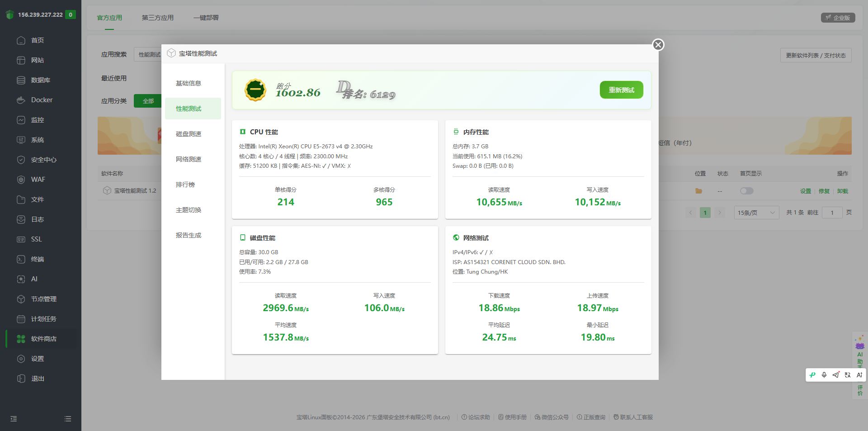Click the folder location icon in 宝塔性能测试 row

pos(698,191)
